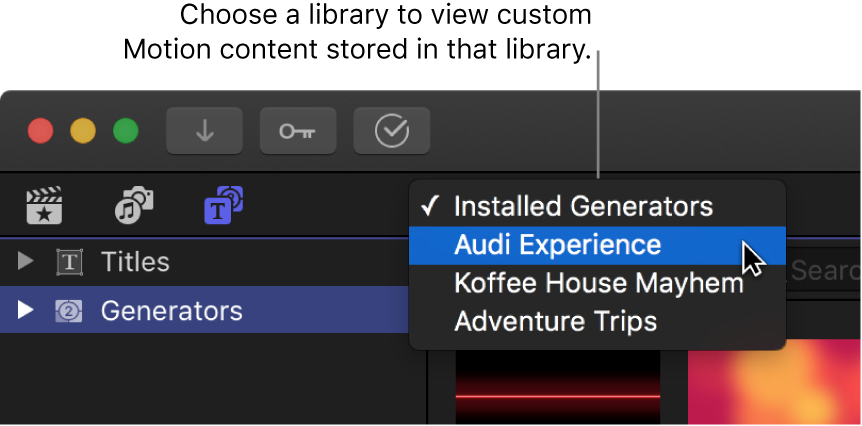862x426 pixels.
Task: Expand the Generators disclosure triangle
Action: pos(27,311)
